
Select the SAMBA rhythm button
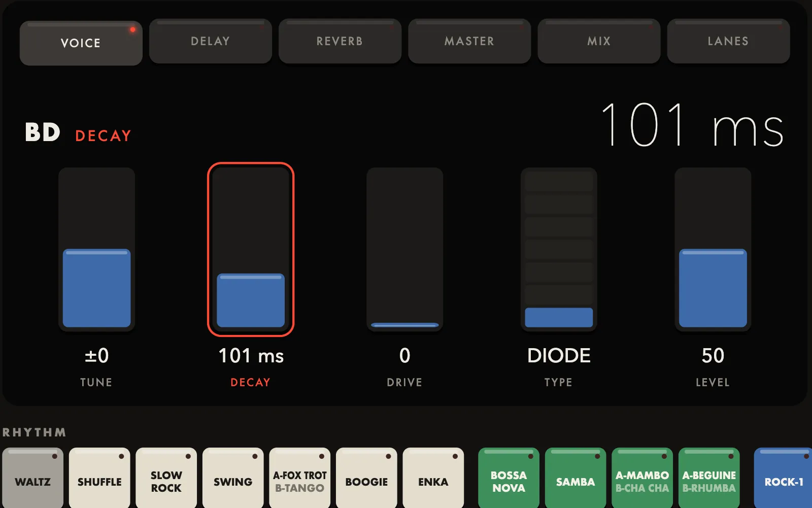576,478
